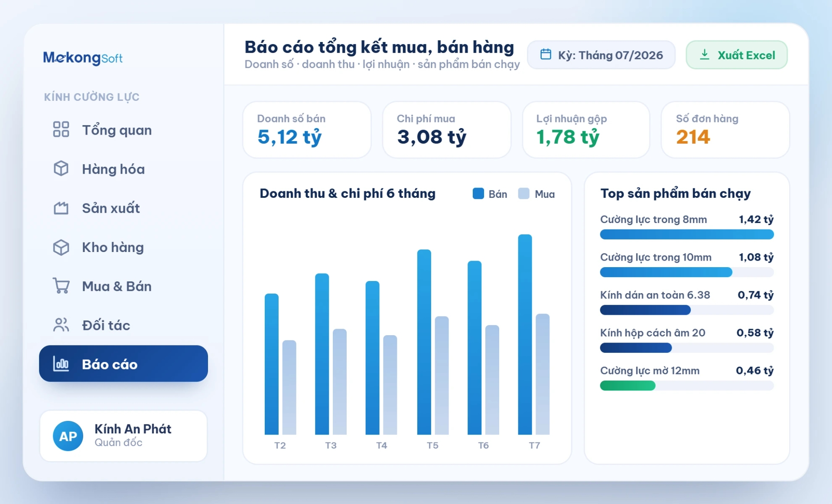
Task: Open Kính An Phát user profile card
Action: click(123, 436)
